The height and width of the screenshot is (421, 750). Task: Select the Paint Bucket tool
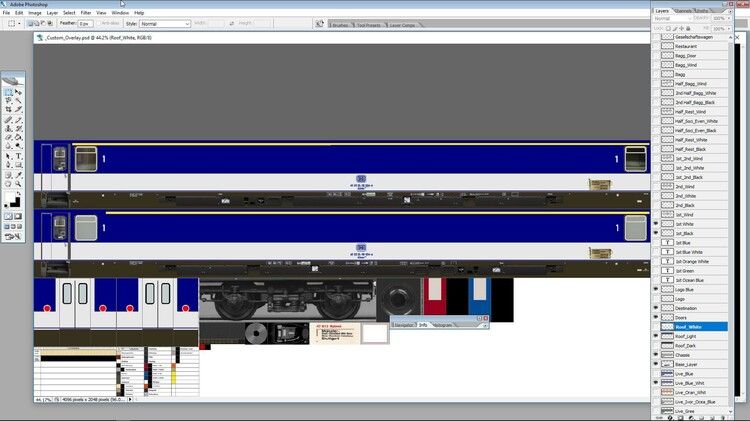pyautogui.click(x=18, y=137)
